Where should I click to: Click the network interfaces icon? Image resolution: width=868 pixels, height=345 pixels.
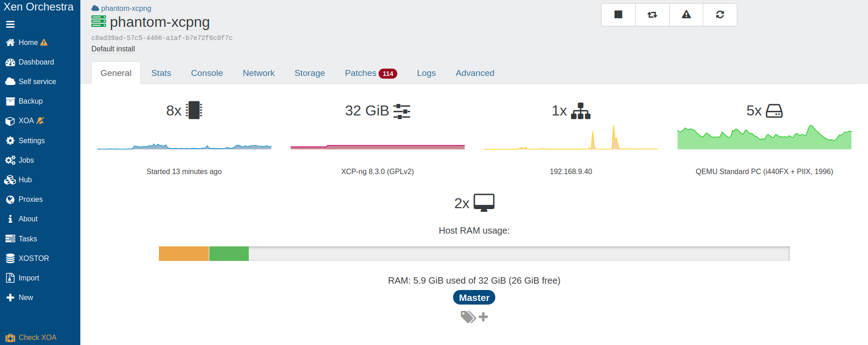(581, 111)
